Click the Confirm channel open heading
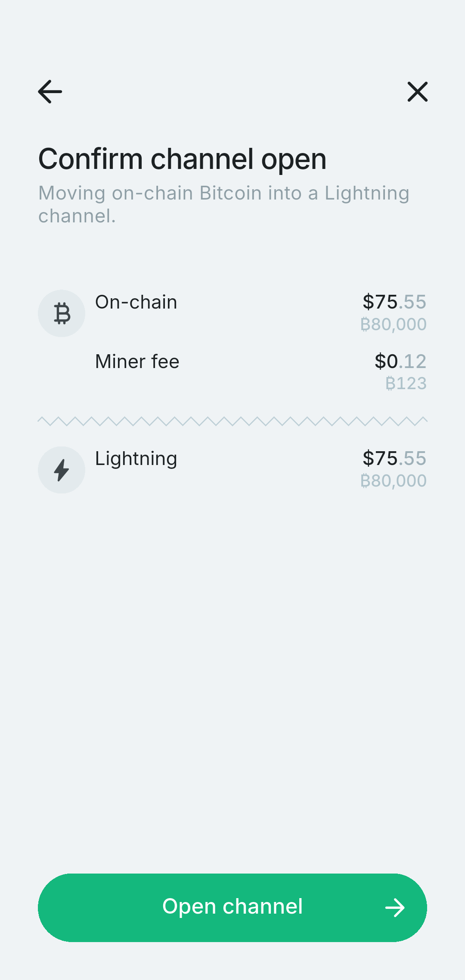This screenshot has width=465, height=980. coord(182,159)
